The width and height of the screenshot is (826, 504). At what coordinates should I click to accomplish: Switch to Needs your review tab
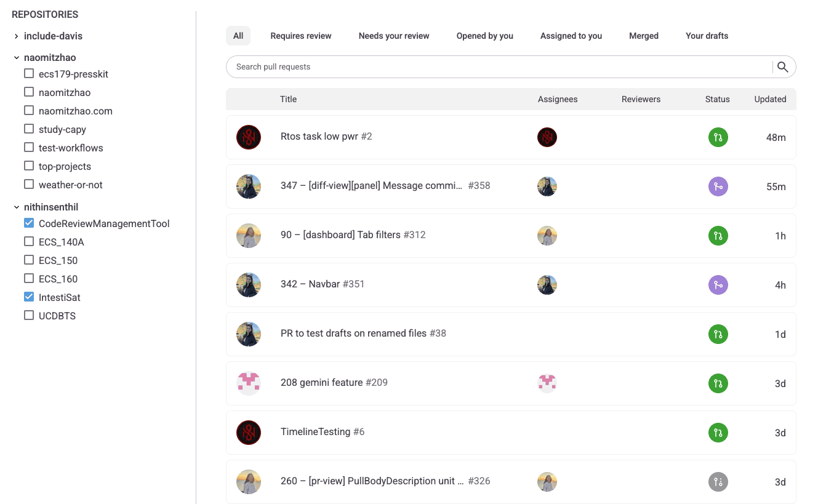(x=394, y=36)
